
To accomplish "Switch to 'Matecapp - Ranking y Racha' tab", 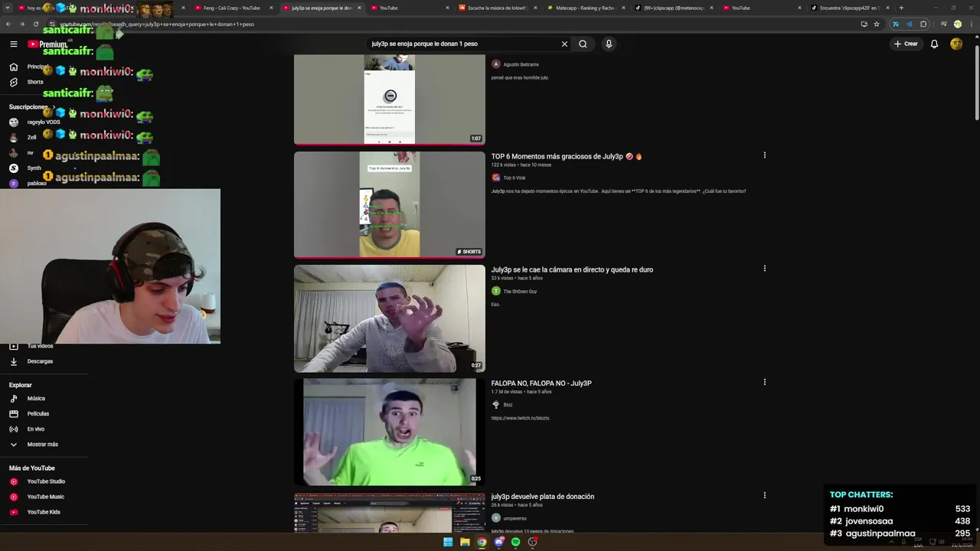I will tap(584, 8).
